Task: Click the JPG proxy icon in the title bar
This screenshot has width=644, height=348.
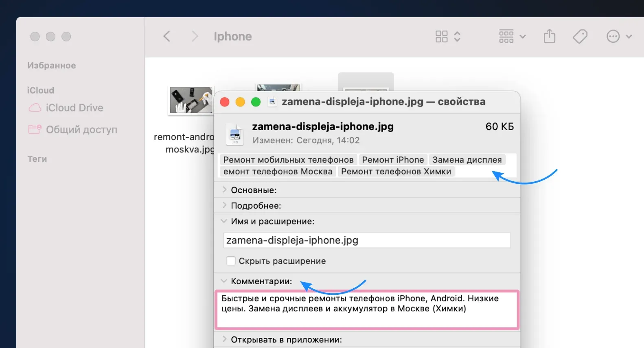Action: click(272, 102)
